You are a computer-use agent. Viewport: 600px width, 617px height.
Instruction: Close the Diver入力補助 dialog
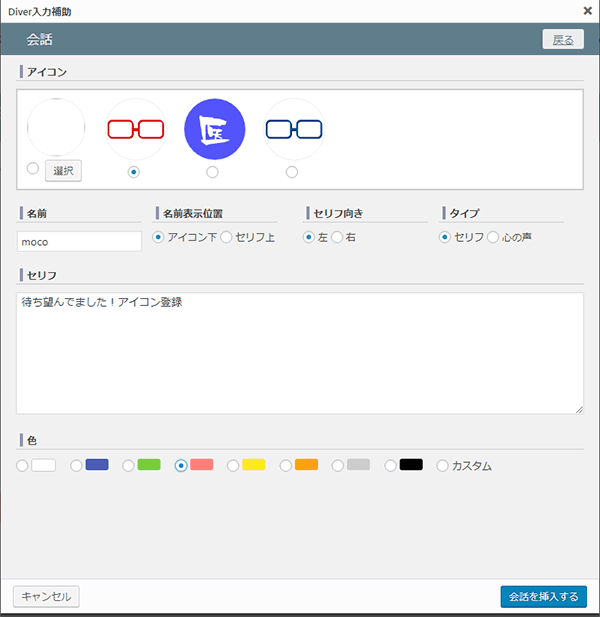(x=587, y=11)
